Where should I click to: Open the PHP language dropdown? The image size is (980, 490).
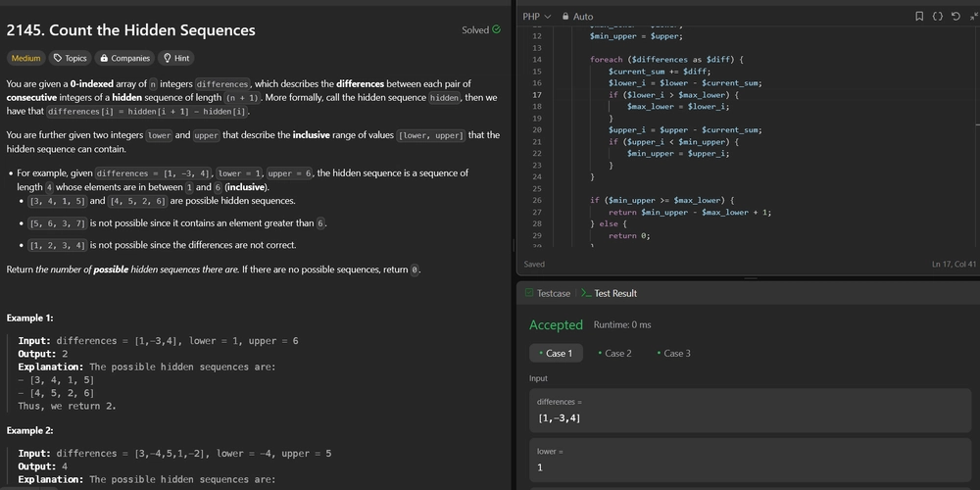(x=536, y=17)
